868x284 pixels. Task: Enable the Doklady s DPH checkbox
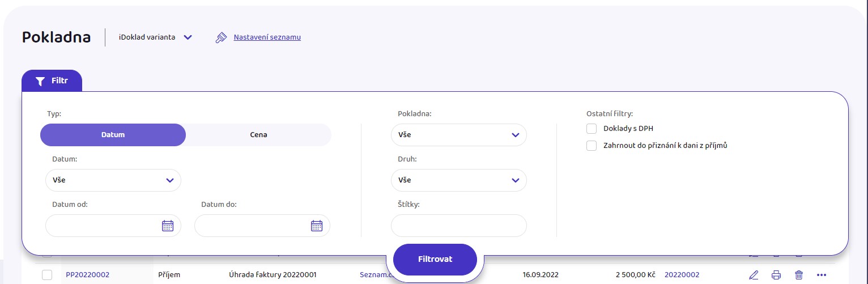pos(592,129)
